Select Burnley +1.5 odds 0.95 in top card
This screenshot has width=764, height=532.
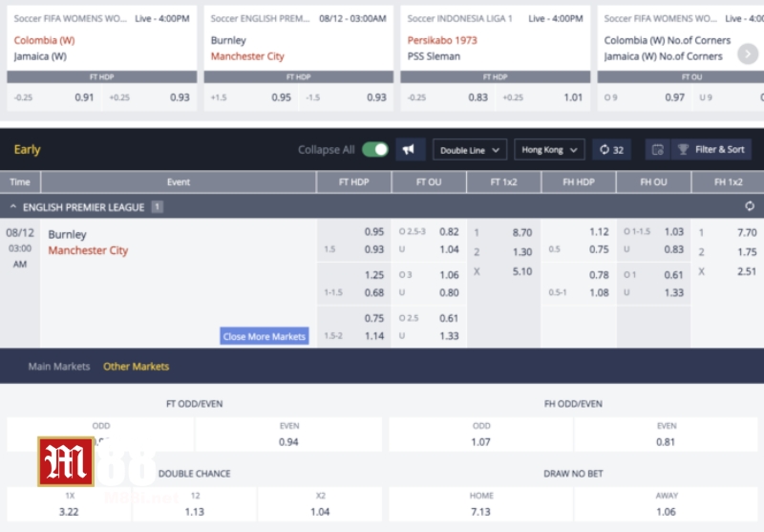coord(251,97)
